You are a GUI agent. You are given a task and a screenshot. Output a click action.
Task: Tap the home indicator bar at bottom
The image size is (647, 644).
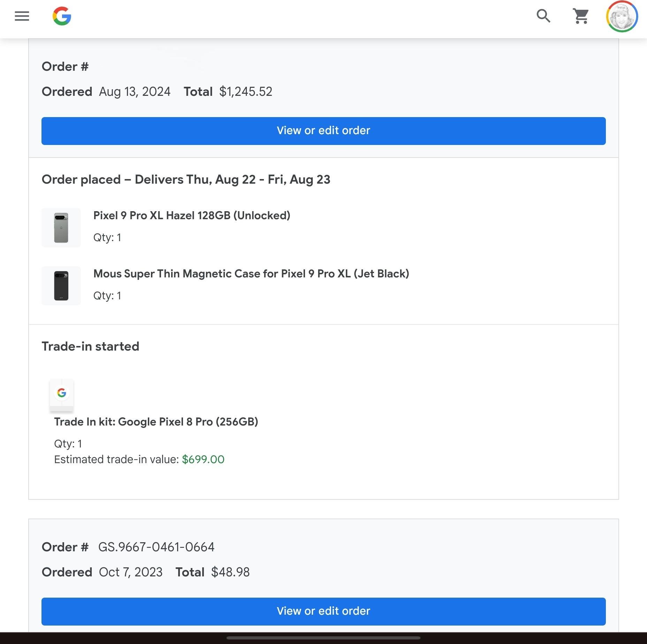(323, 638)
